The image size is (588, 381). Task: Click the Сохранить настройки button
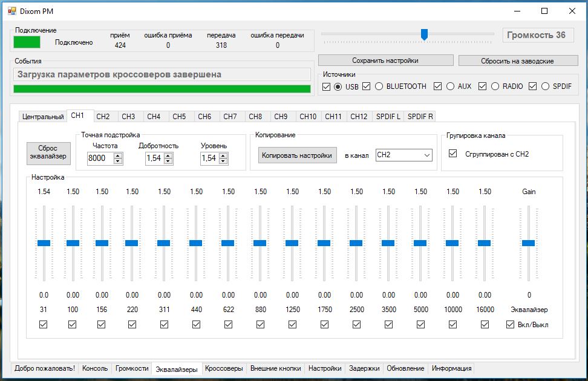point(385,60)
